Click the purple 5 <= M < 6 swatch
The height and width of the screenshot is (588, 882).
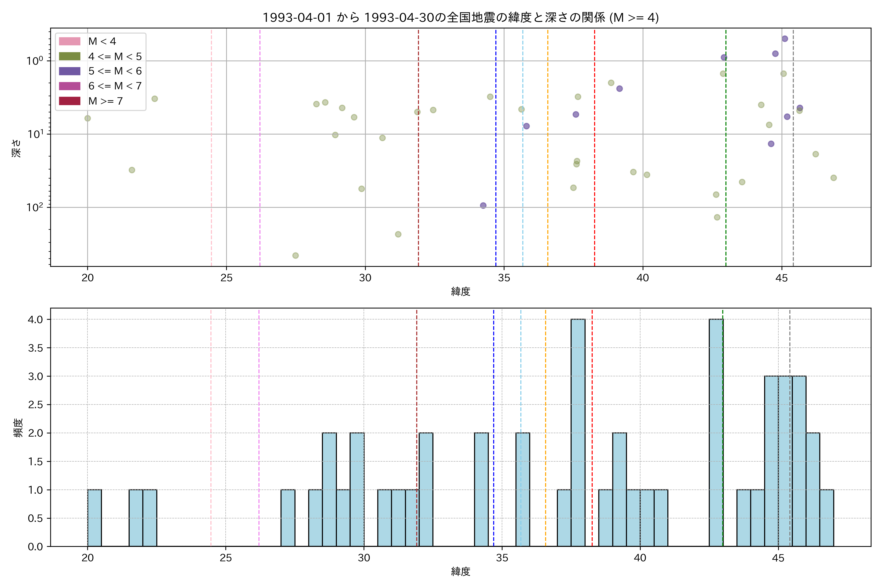(69, 71)
